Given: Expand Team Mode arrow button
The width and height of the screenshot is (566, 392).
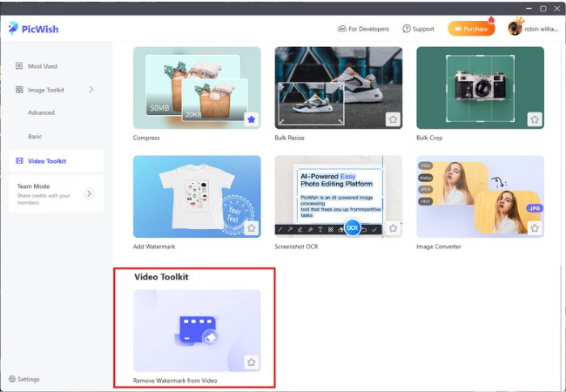Looking at the screenshot, I should 88,194.
